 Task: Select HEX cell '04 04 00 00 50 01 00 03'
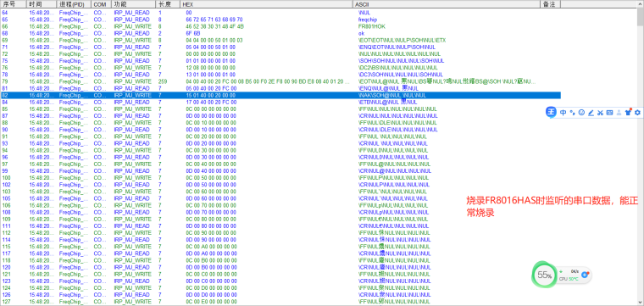click(214, 40)
